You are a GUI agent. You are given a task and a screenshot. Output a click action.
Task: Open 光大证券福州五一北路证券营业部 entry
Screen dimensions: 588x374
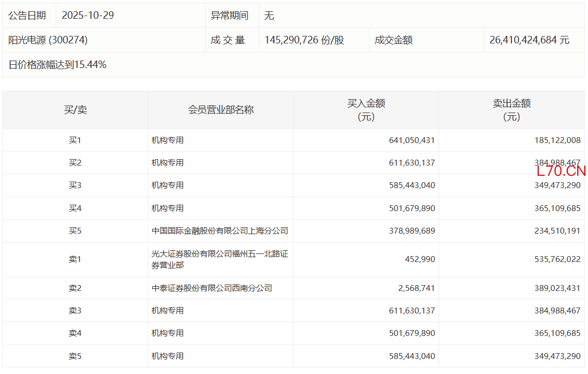(x=220, y=259)
